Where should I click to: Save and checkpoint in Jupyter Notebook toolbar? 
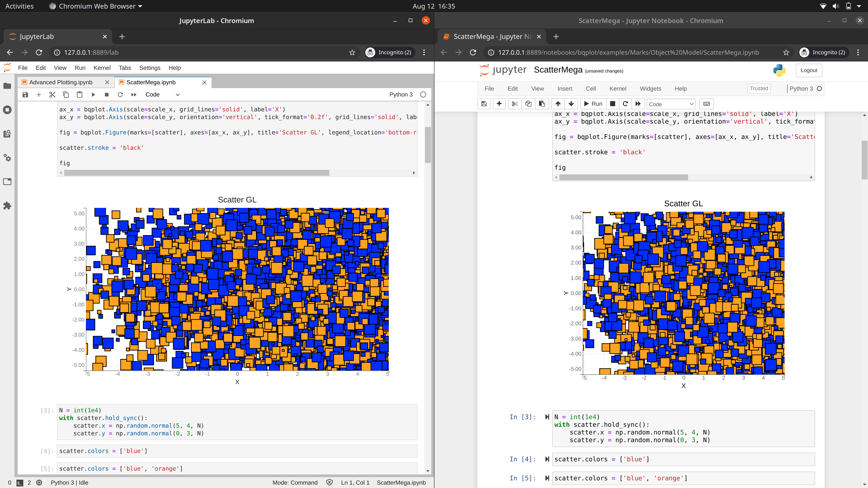tap(484, 104)
